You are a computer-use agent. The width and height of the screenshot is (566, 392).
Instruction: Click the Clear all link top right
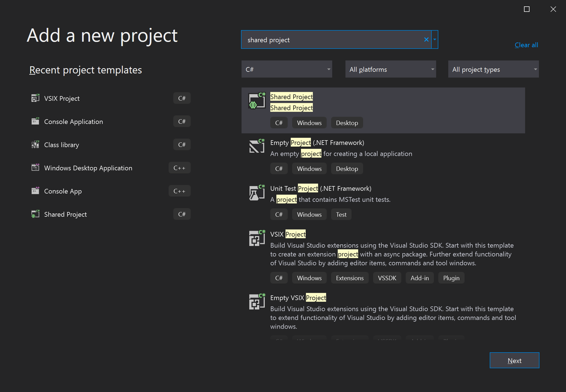(x=526, y=45)
